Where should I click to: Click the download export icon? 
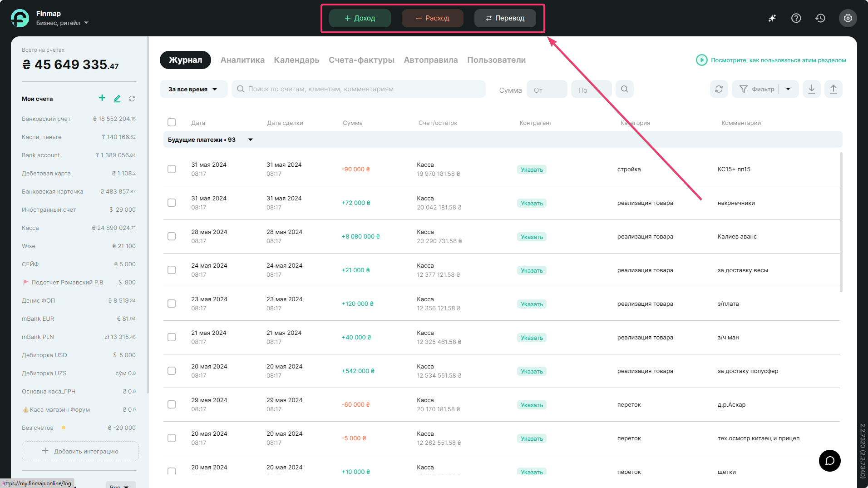point(811,89)
